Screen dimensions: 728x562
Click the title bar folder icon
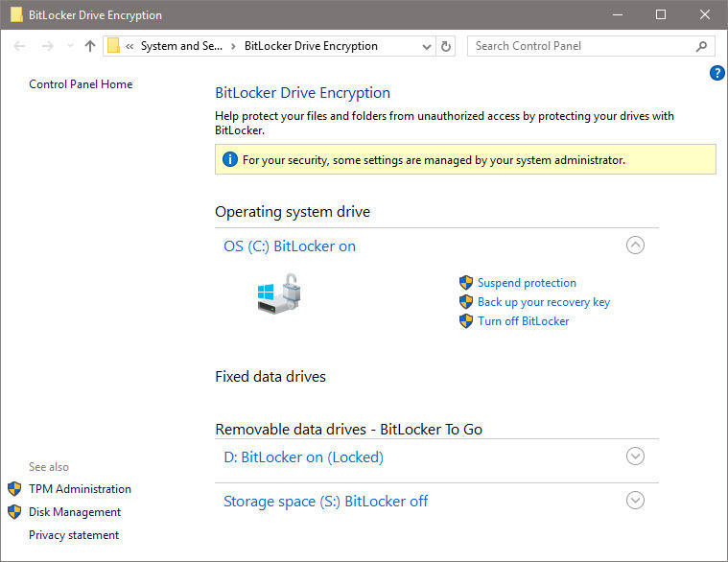pyautogui.click(x=16, y=14)
